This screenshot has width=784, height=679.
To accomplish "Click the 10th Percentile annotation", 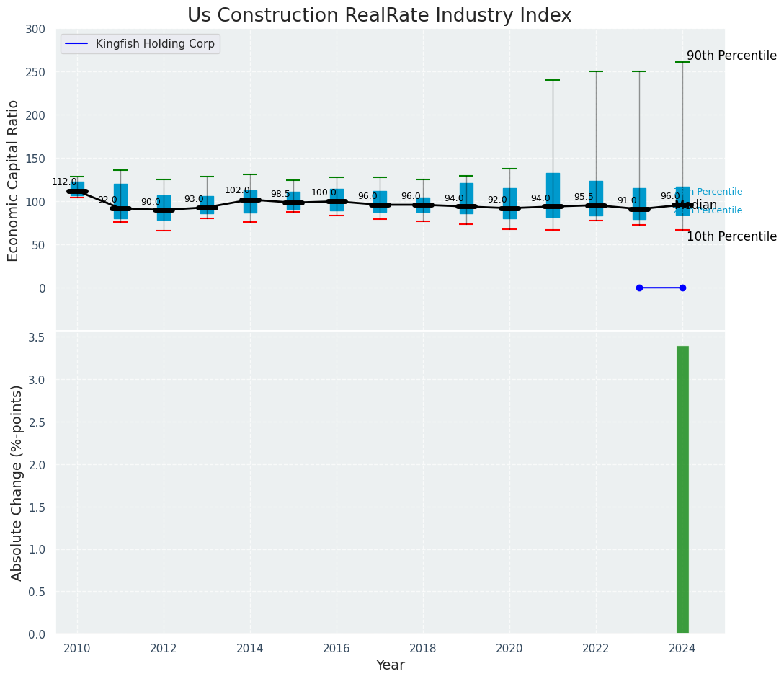I will point(731,236).
